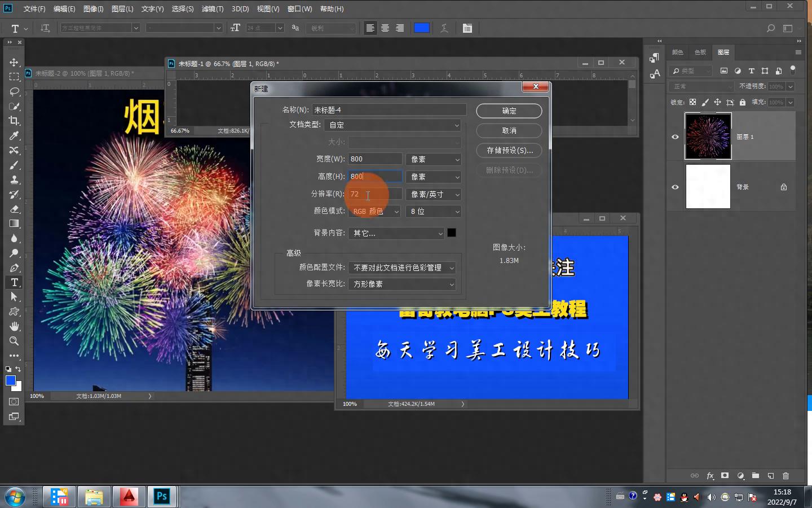
Task: Launch Photoshop from the Windows taskbar
Action: pos(162,497)
